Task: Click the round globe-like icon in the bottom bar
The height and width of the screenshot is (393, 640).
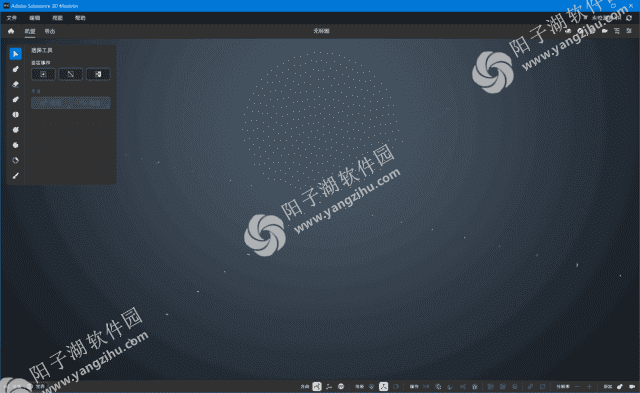Action: click(x=341, y=386)
